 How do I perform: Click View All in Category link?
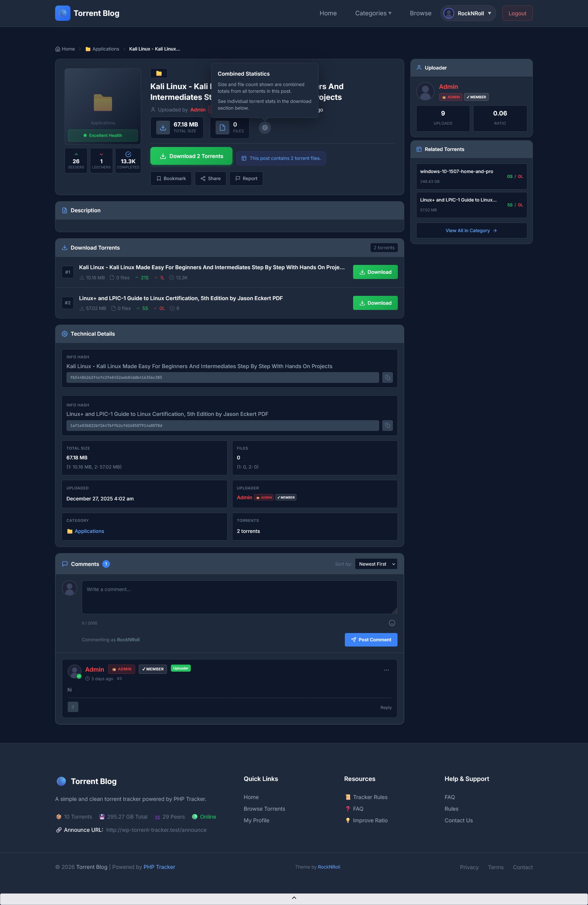471,230
